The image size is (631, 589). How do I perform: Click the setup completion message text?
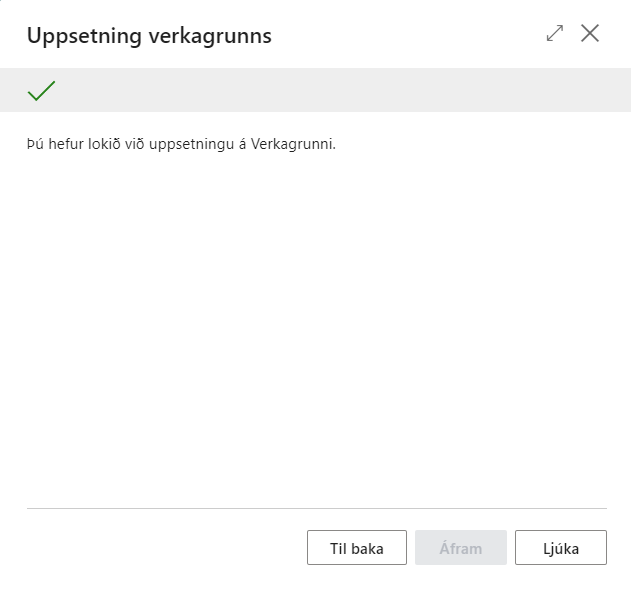(181, 144)
